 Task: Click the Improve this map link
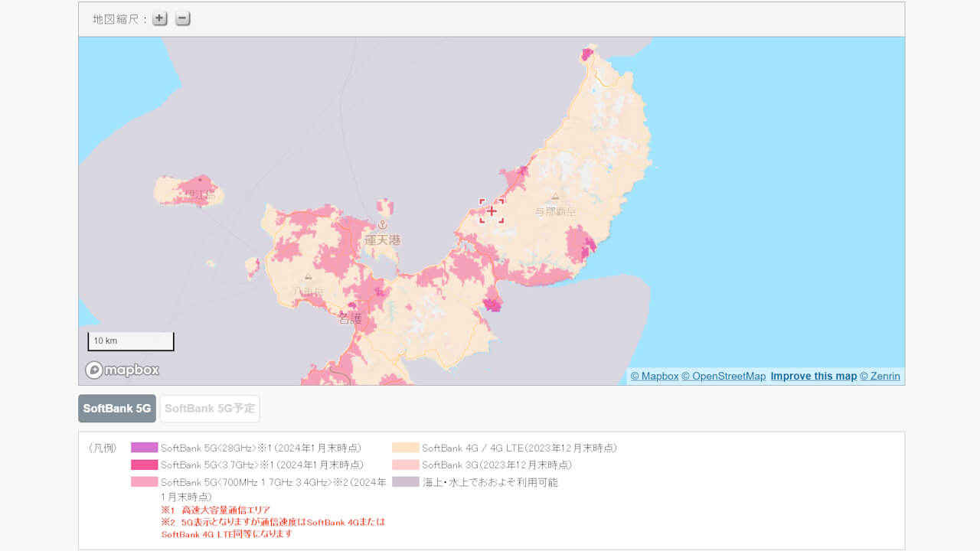click(814, 377)
